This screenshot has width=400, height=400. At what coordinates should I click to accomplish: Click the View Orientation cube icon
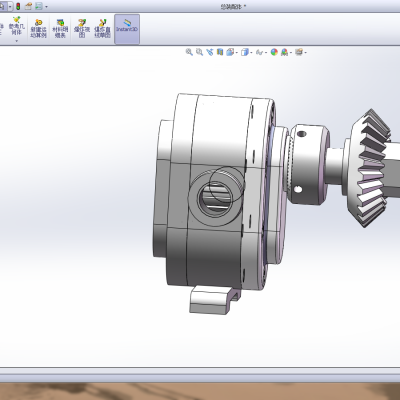pyautogui.click(x=230, y=52)
